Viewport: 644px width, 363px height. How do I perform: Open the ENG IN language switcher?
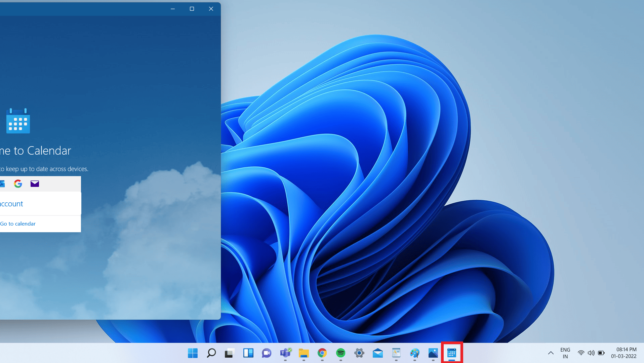[x=565, y=353]
